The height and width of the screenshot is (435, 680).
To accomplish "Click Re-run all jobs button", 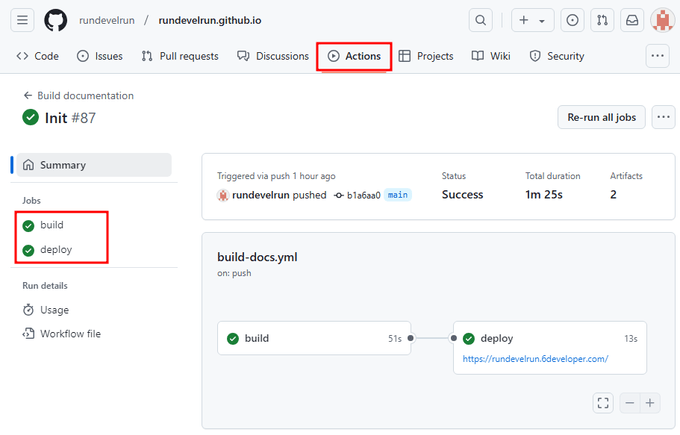I will [601, 117].
